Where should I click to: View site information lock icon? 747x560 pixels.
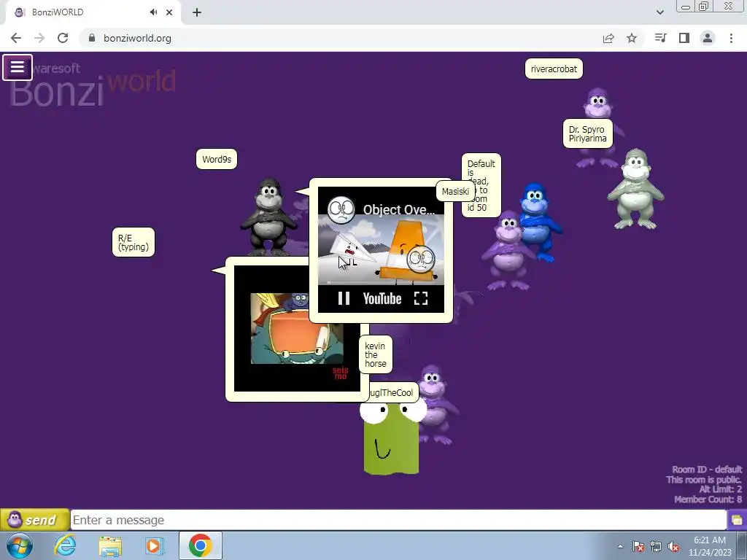(92, 38)
